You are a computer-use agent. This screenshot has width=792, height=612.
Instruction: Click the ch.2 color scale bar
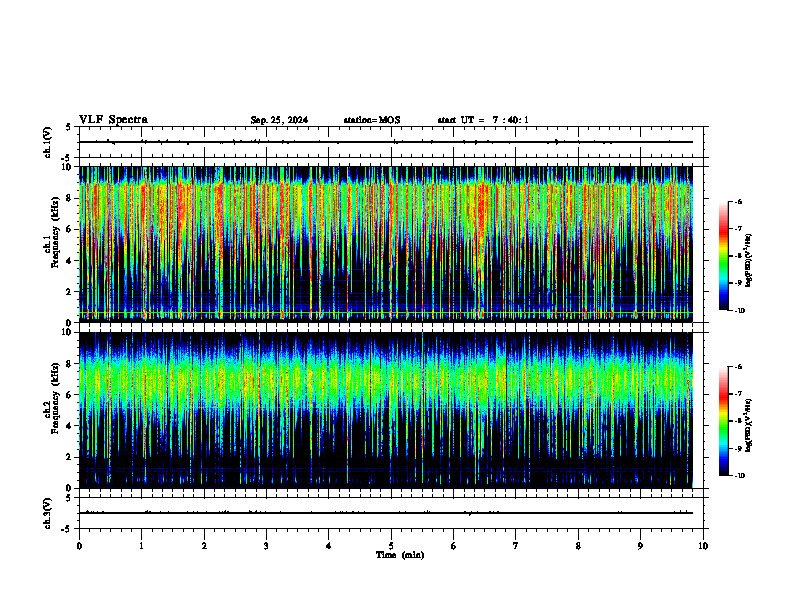click(723, 421)
